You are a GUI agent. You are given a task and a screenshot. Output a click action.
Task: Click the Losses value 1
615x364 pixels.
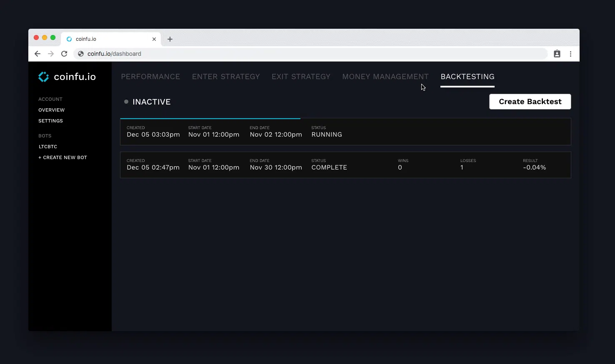click(462, 167)
